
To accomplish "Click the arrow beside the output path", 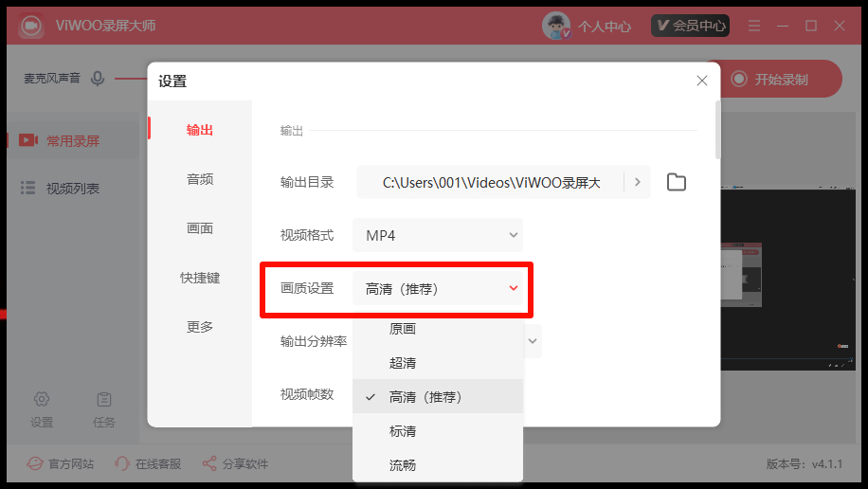I will (637, 182).
